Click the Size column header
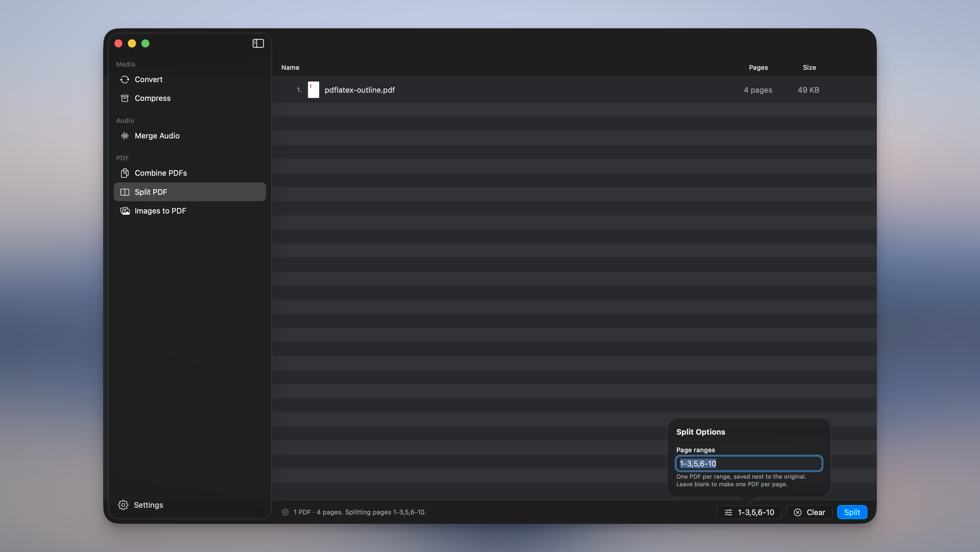Image resolution: width=980 pixels, height=552 pixels. pos(809,67)
